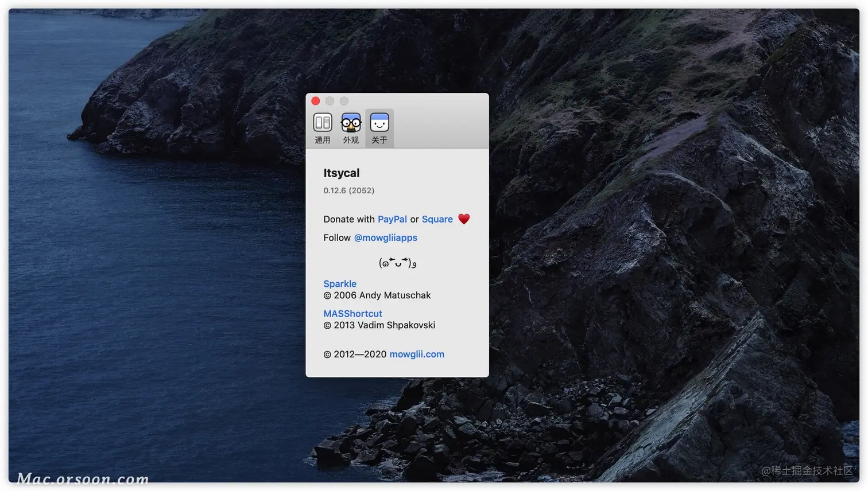Select the About (关于) tab icon

point(379,128)
